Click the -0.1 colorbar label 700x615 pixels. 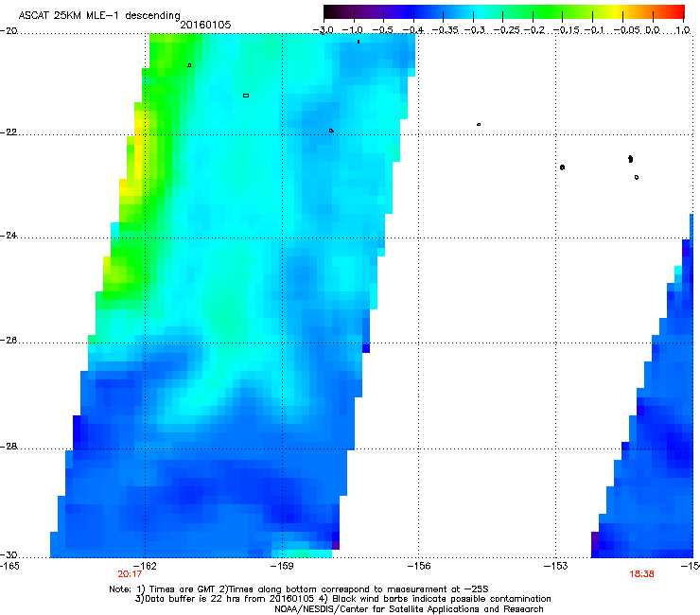594,30
